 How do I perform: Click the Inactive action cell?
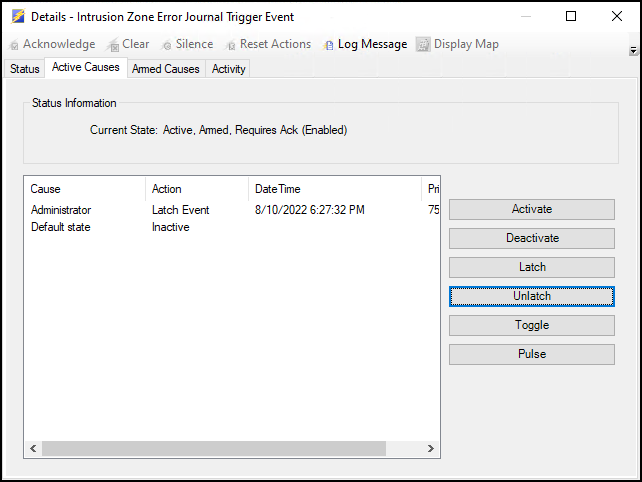171,227
